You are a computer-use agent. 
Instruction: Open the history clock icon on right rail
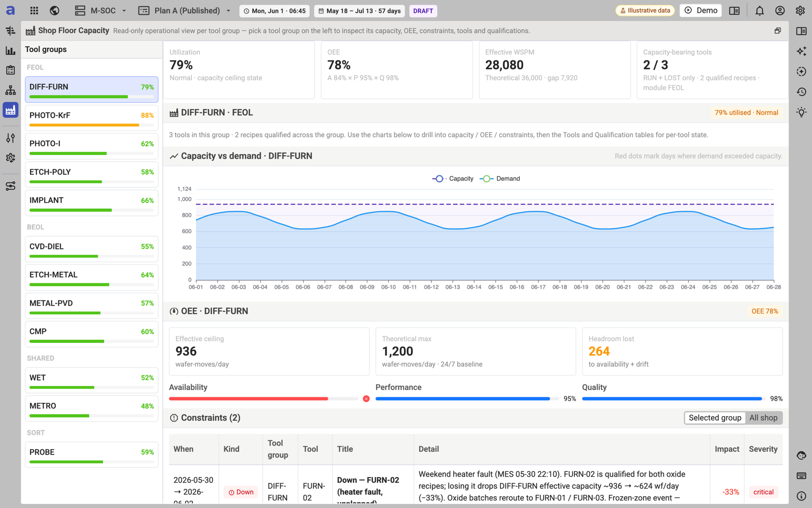[x=801, y=92]
